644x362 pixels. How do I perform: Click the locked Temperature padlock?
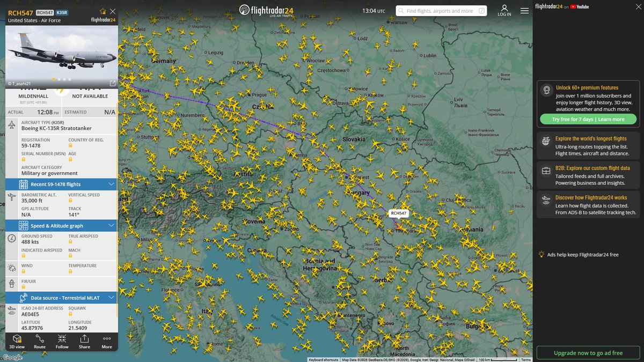[70, 271]
